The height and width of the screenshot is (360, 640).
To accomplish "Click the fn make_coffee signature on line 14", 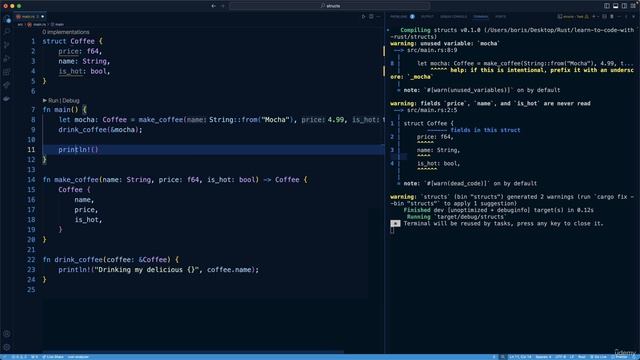I will click(x=175, y=180).
